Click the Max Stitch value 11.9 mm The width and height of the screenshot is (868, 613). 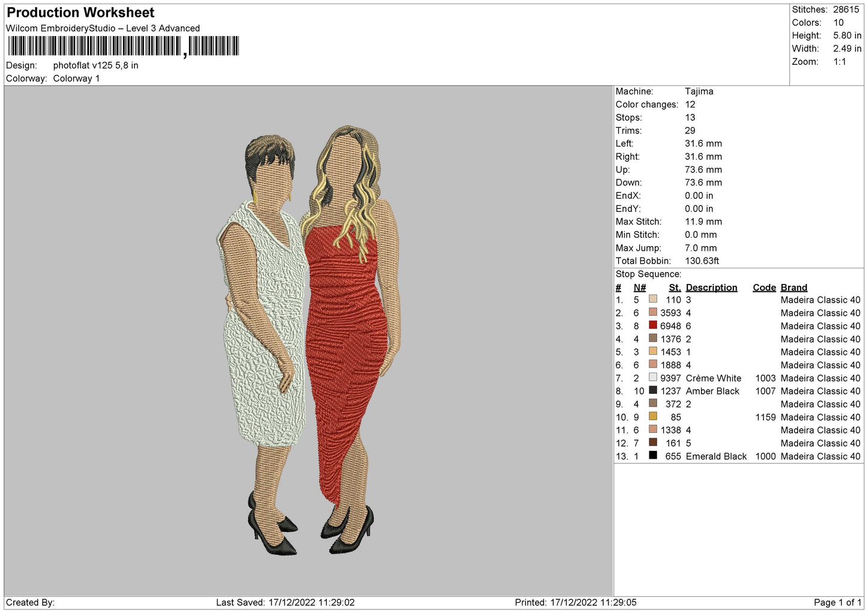click(x=703, y=222)
